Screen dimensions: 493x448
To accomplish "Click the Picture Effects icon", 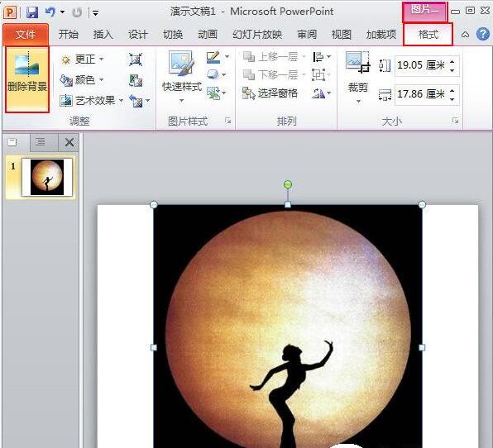I will 213,74.
